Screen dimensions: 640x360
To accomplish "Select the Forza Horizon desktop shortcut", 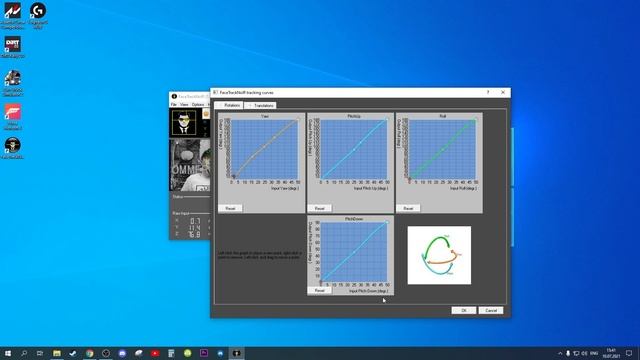I will tap(13, 117).
